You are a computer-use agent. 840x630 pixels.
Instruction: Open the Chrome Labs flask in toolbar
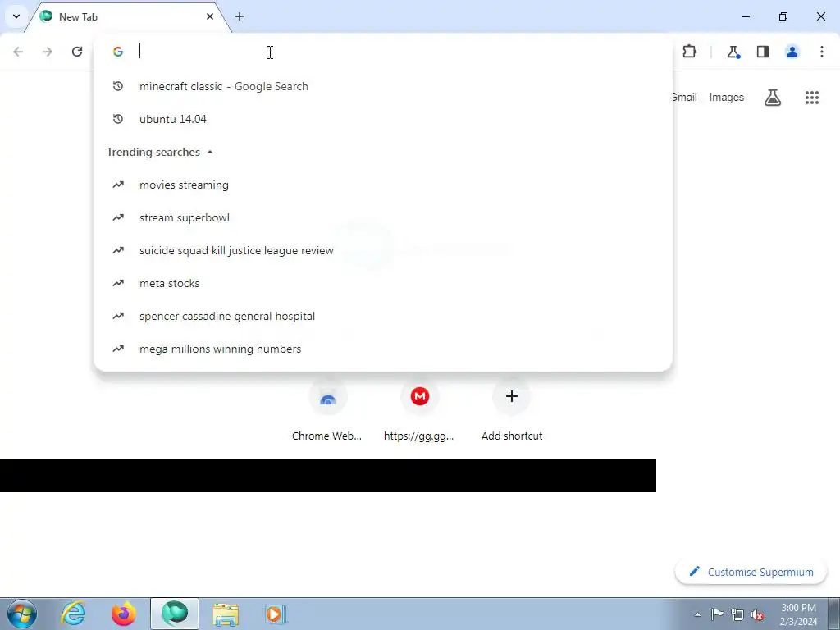pos(733,52)
